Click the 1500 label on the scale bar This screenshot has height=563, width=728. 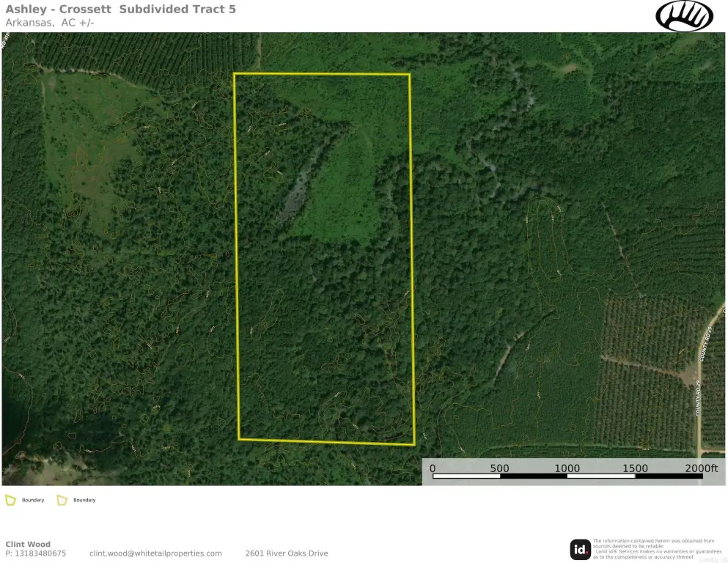635,468
